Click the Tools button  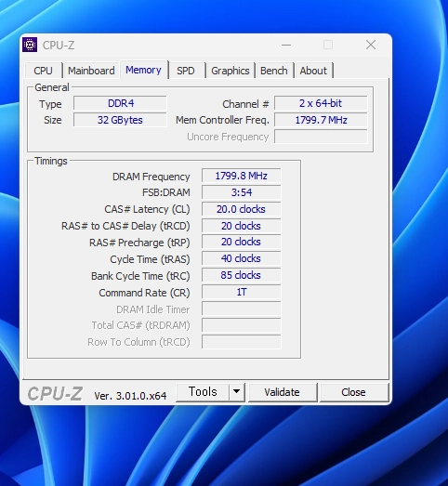(203, 392)
